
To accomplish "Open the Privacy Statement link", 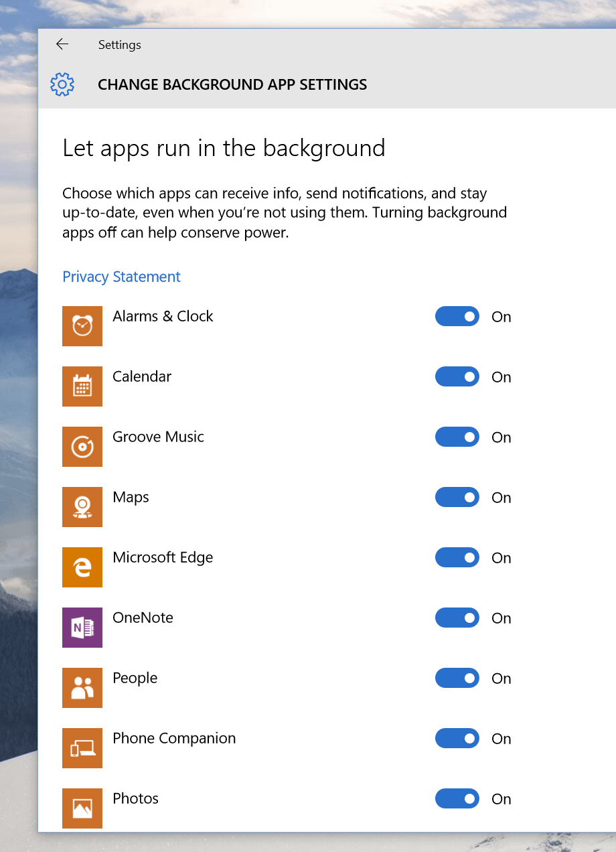I will point(121,277).
